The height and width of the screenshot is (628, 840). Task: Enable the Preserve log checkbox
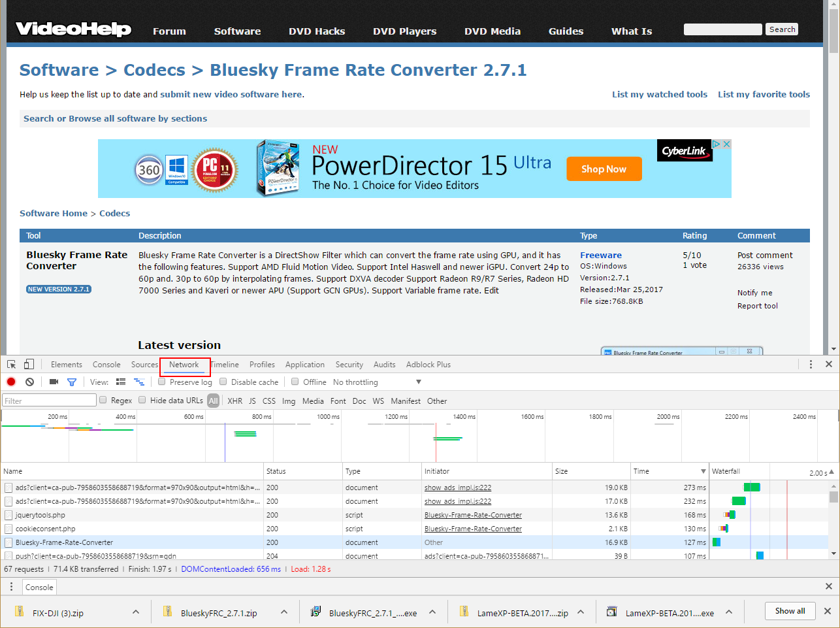click(162, 382)
